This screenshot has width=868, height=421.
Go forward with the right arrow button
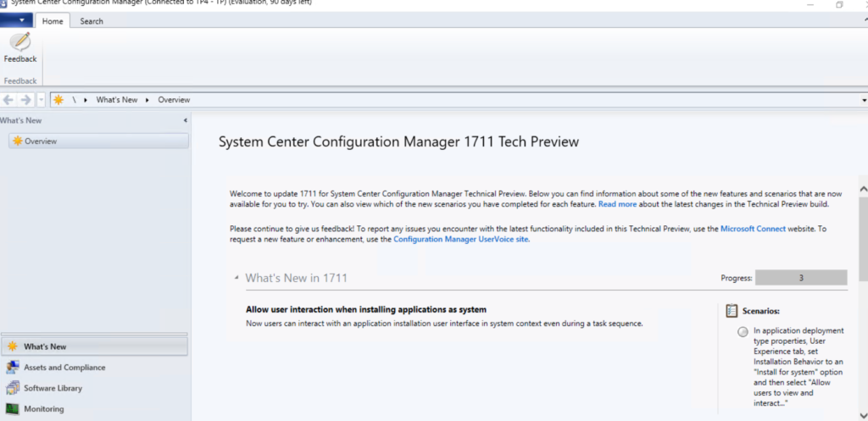click(25, 100)
